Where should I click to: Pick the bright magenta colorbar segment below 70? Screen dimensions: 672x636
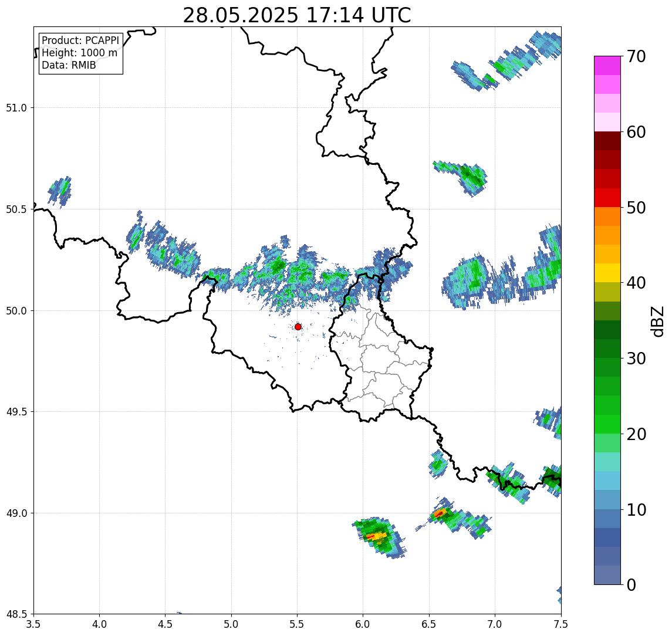click(607, 66)
